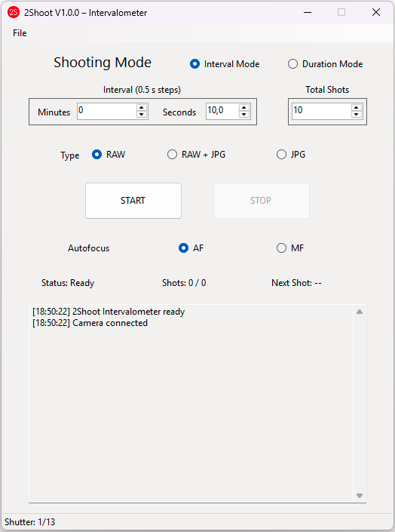Click the red 2Shoot app icon
The width and height of the screenshot is (395, 532).
coord(14,13)
